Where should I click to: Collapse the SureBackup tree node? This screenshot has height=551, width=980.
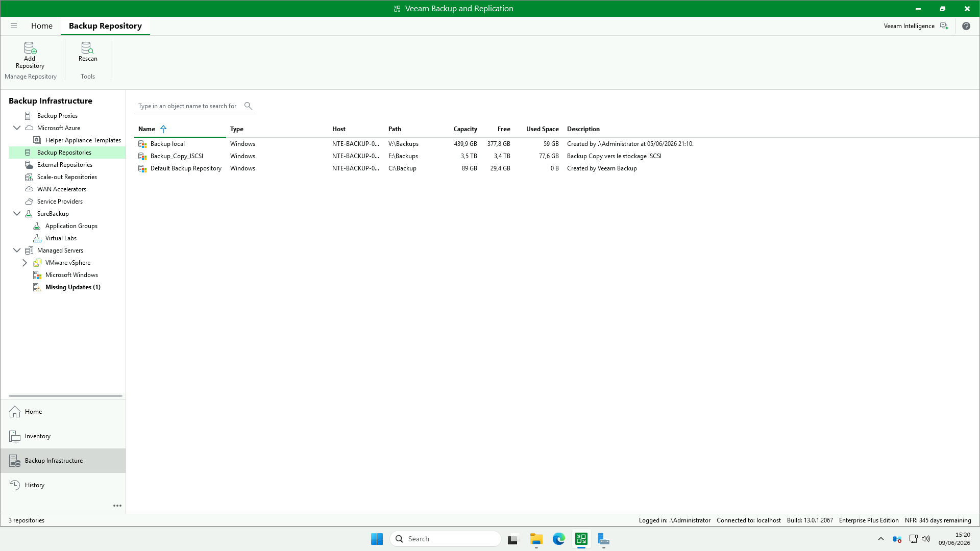(17, 214)
